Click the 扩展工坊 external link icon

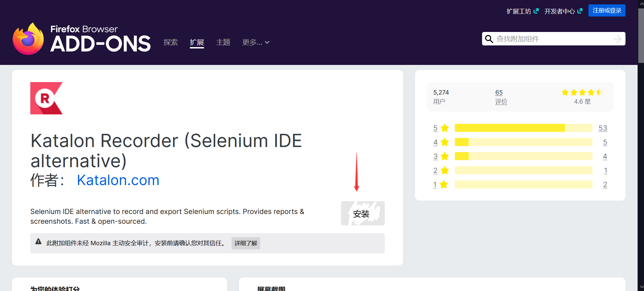point(536,11)
